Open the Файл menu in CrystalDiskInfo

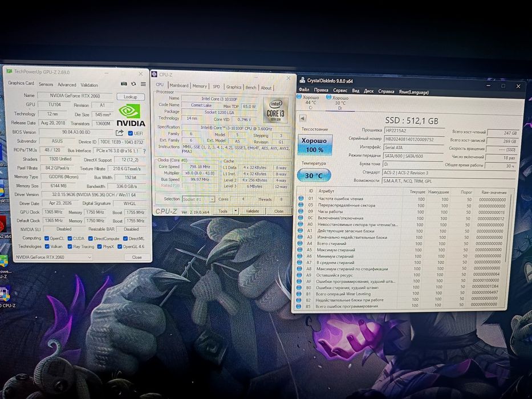pyautogui.click(x=304, y=89)
